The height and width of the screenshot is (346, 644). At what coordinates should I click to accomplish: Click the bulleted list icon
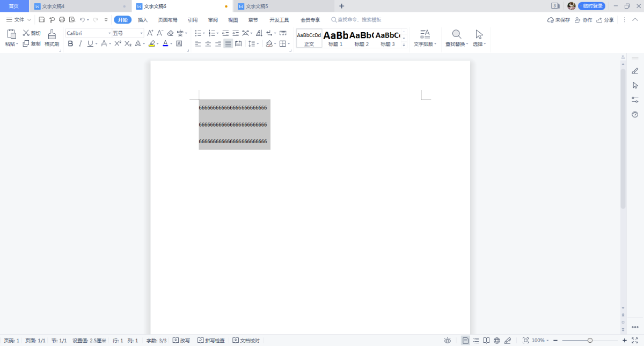pyautogui.click(x=198, y=33)
